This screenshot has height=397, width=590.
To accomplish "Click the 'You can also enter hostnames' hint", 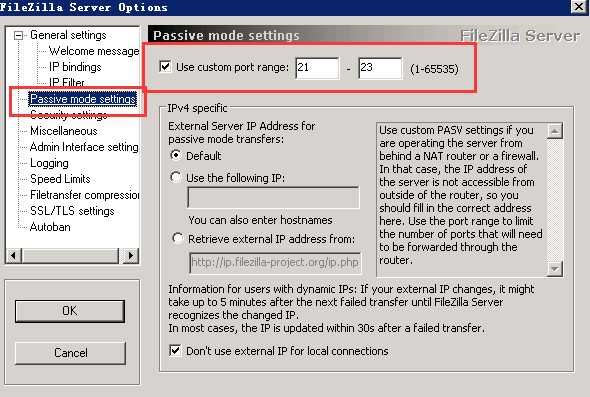I will point(260,220).
